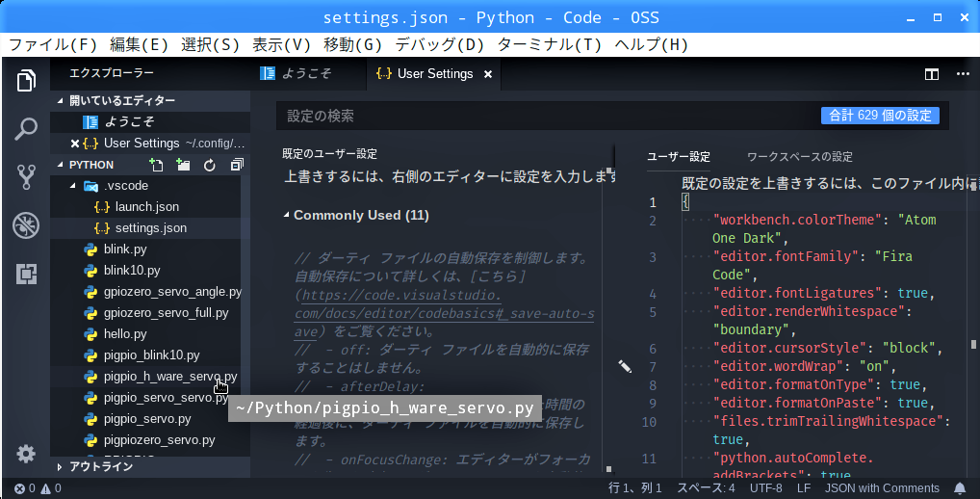Image resolution: width=980 pixels, height=499 pixels.
Task: Open the code.visualstudio.com docs link
Action: point(444,313)
